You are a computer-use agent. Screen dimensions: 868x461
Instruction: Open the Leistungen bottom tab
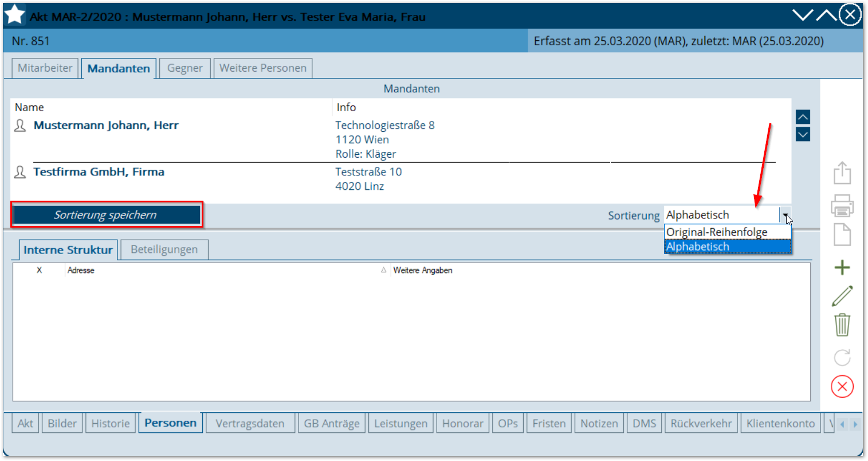pyautogui.click(x=401, y=423)
